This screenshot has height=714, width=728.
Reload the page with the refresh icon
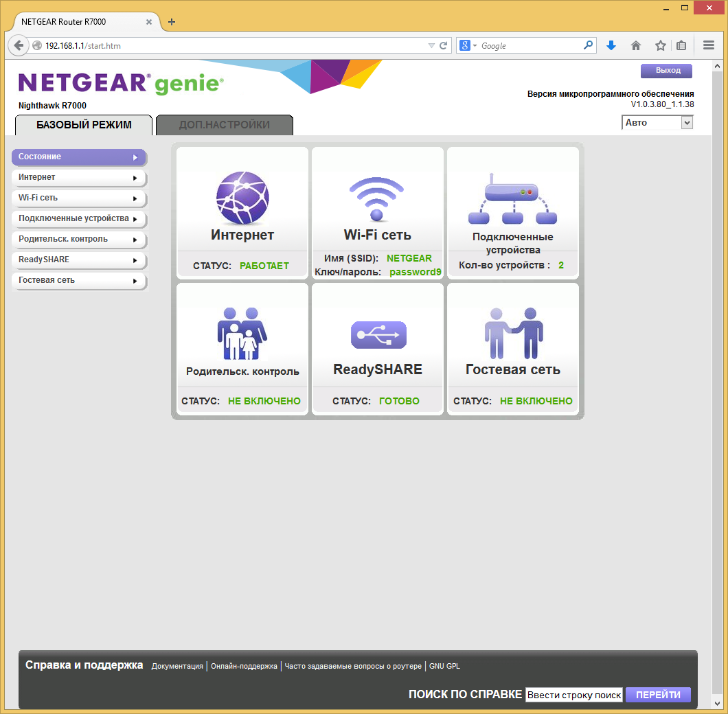444,45
